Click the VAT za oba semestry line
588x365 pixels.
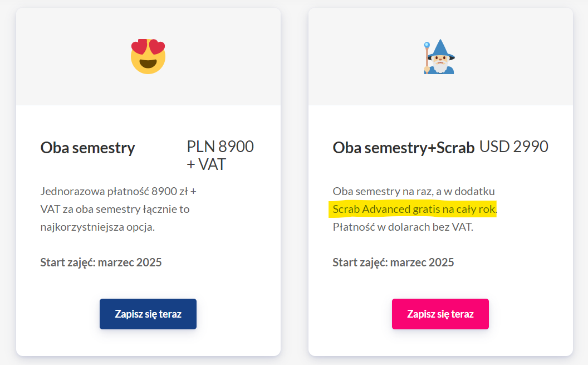tap(115, 209)
